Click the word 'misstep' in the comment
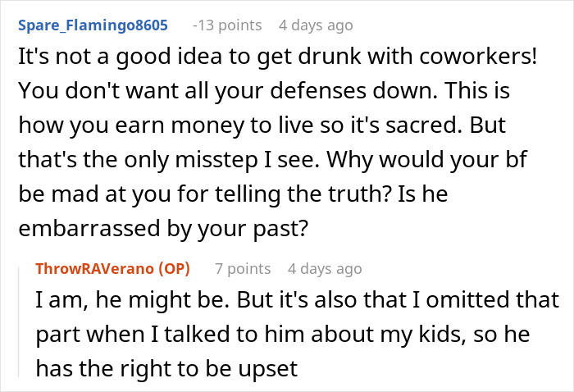The width and height of the screenshot is (574, 392). pyautogui.click(x=216, y=160)
